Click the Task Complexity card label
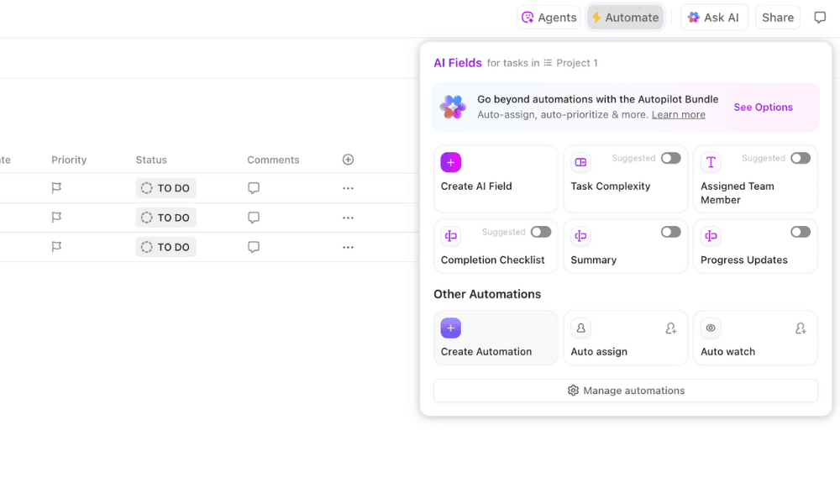Image resolution: width=840 pixels, height=504 pixels. click(610, 186)
